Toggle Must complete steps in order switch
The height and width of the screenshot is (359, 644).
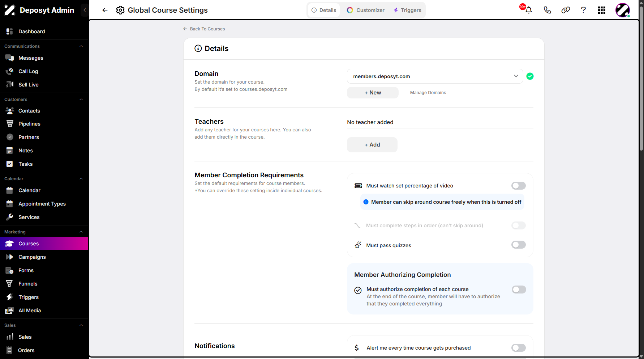point(519,225)
